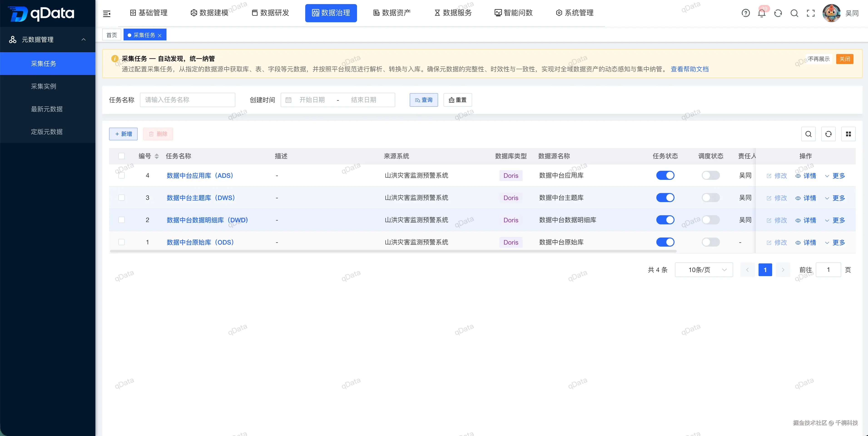Enable 调度状态 for 数据中台主题库
Viewport: 868px width, 436px height.
pos(711,197)
